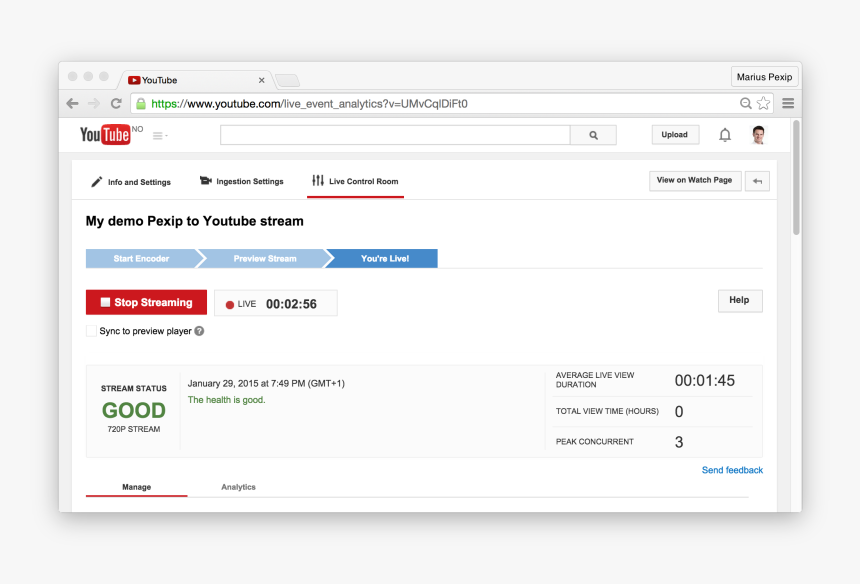
Task: Click the 'The health is good.' message
Action: coord(227,400)
